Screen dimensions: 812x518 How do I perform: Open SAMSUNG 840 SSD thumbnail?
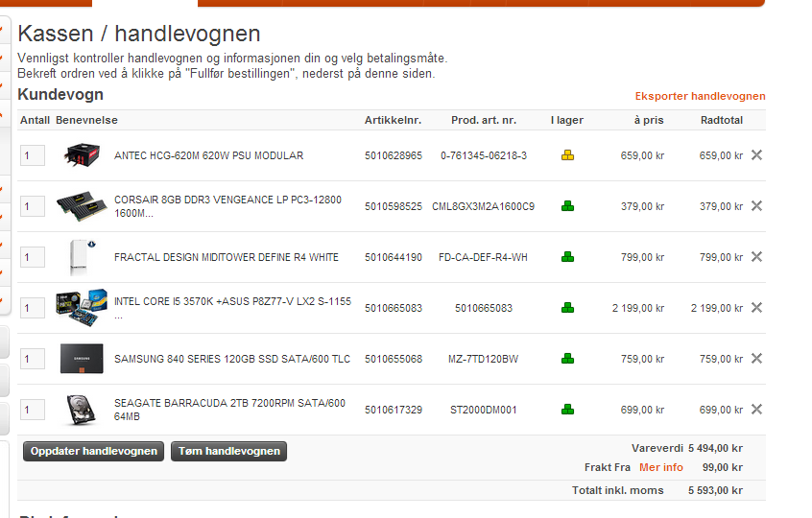pos(82,359)
